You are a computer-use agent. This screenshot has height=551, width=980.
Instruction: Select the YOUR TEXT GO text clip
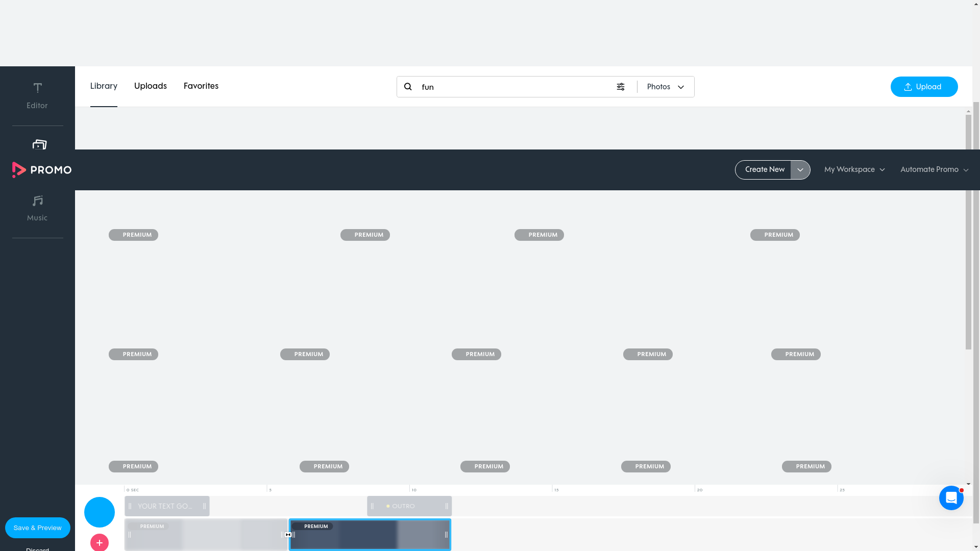tap(167, 506)
